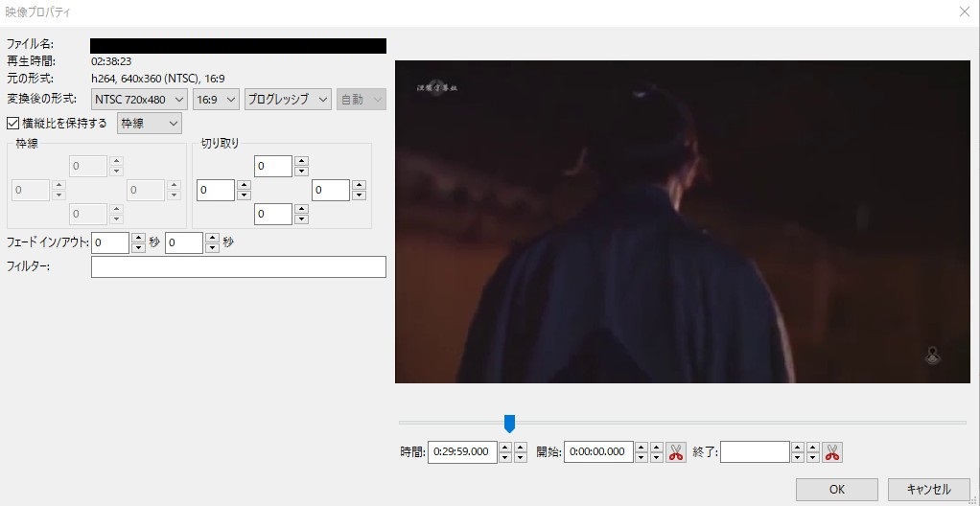The width and height of the screenshot is (980, 506).
Task: Click the up arrow immediately right of 時間 field
Action: [505, 447]
